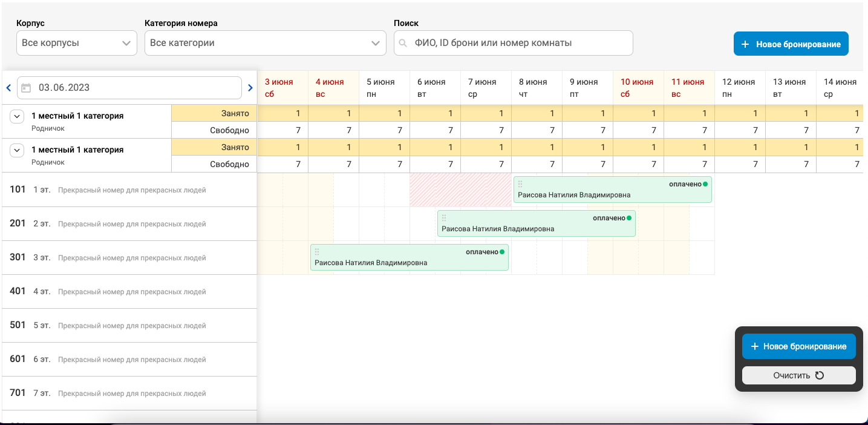Grab drag handle on room 101 booking

(520, 184)
